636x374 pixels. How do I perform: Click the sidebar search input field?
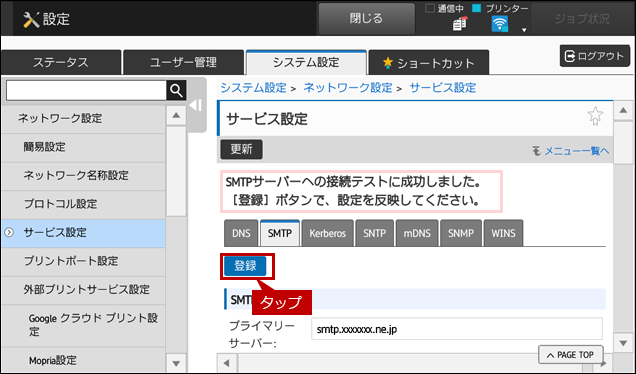(x=86, y=90)
